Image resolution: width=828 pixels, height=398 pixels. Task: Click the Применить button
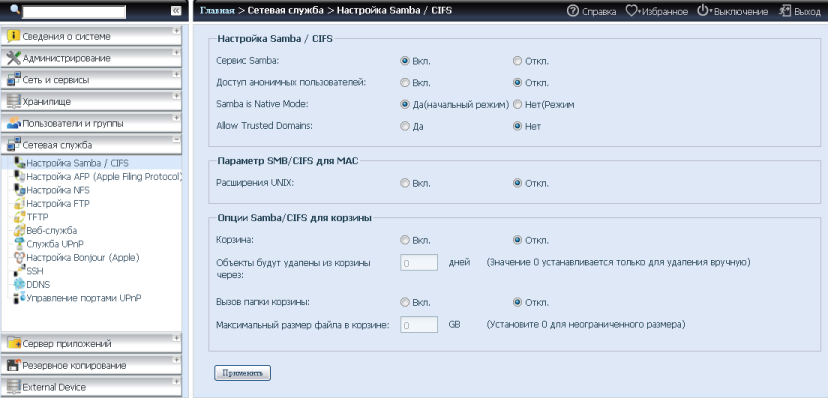coord(242,373)
